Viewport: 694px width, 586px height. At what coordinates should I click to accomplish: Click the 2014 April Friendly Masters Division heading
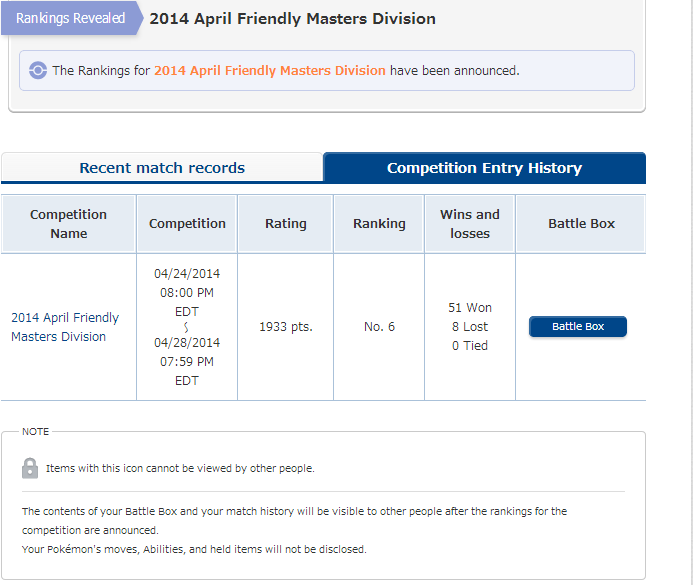(293, 19)
